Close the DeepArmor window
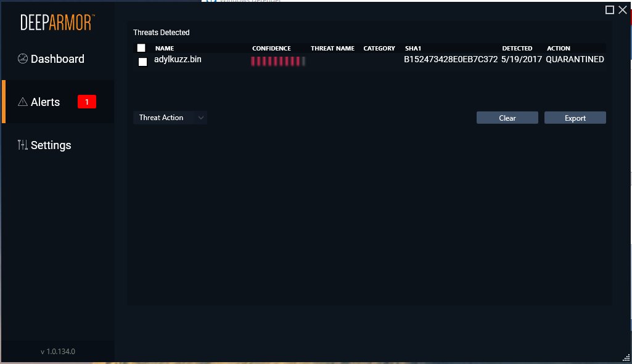Image resolution: width=632 pixels, height=364 pixels. (x=623, y=10)
